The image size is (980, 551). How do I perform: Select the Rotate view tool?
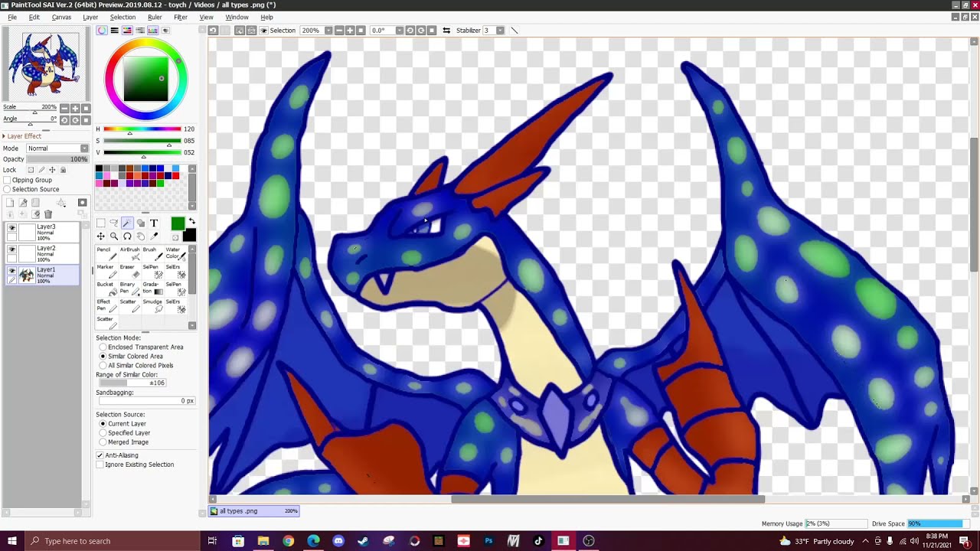[x=127, y=236]
